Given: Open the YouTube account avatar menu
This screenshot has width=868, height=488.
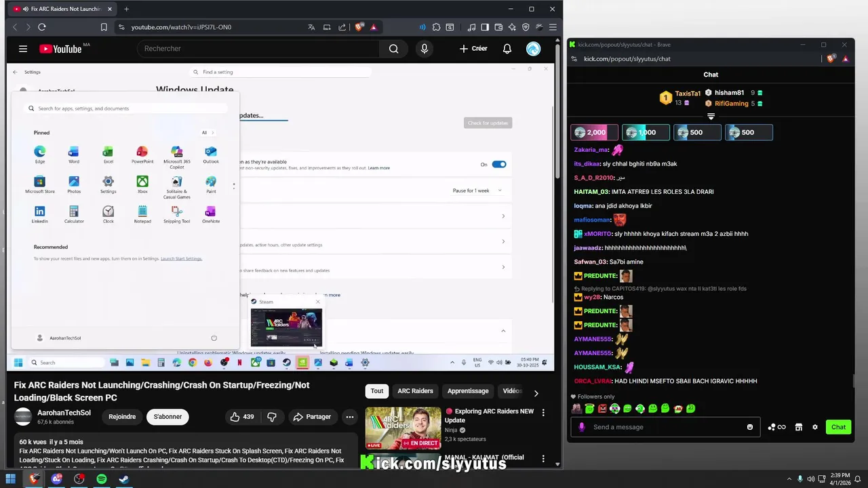Looking at the screenshot, I should point(534,49).
